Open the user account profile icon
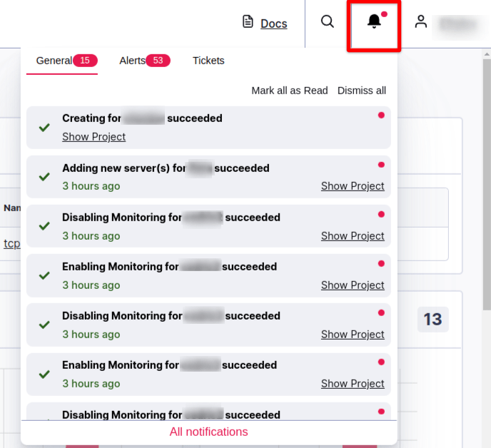The height and width of the screenshot is (448, 491). click(421, 22)
